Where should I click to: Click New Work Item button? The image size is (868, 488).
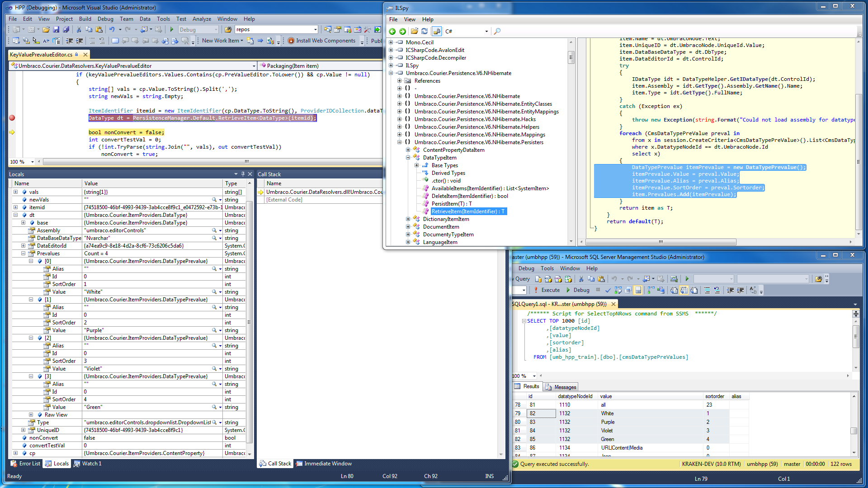pos(222,41)
